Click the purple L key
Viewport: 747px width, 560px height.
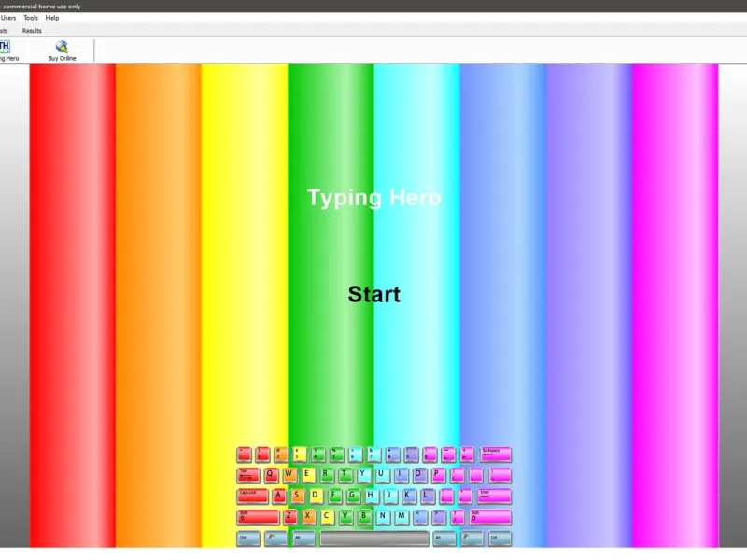coord(427,497)
